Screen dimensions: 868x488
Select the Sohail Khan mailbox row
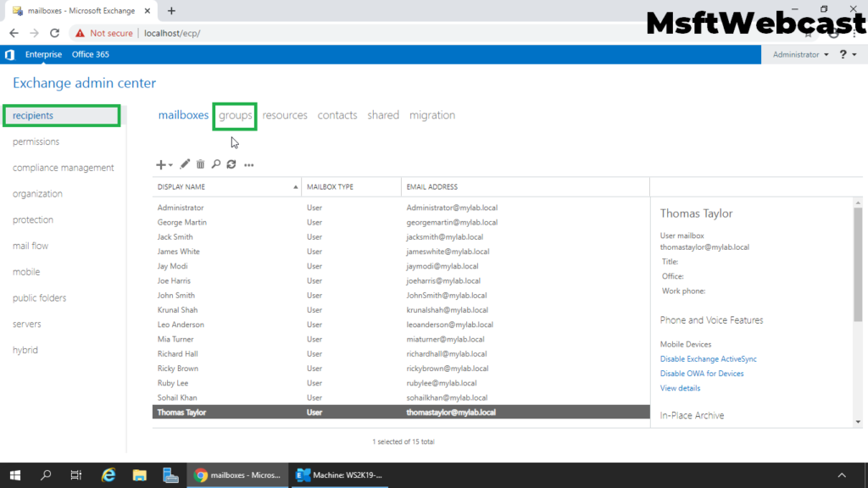pyautogui.click(x=401, y=398)
